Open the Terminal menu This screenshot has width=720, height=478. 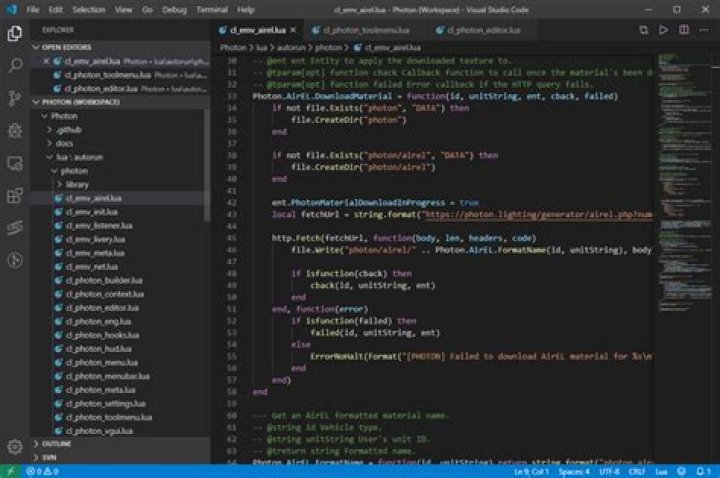pos(212,10)
